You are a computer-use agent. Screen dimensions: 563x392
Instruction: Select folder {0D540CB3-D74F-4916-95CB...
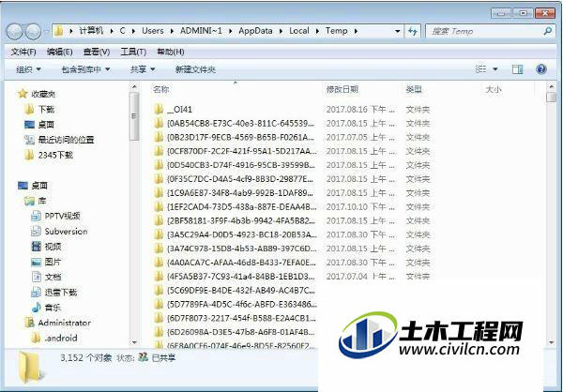(240, 165)
